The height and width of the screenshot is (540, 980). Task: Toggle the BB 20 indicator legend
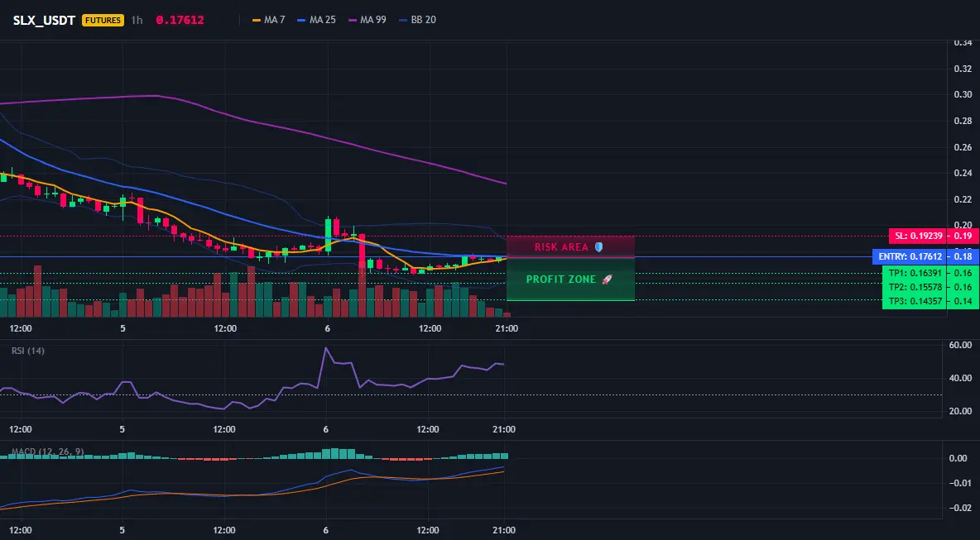click(417, 20)
